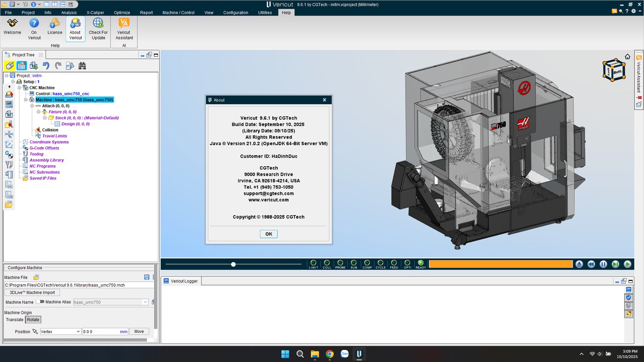Toggle the OPTI status light

(x=407, y=263)
